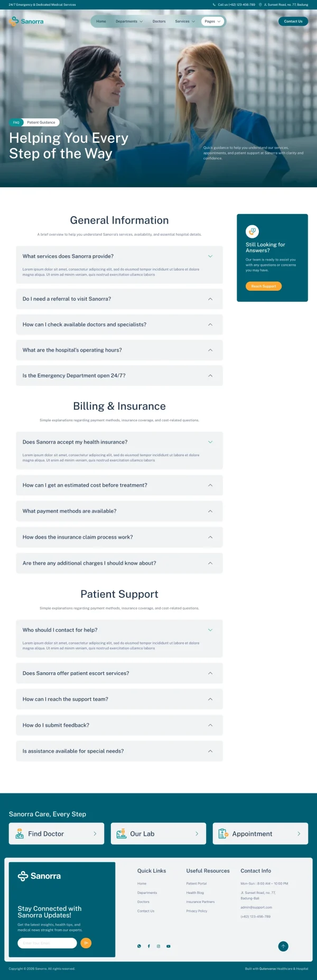
Task: Click the orange newsletter send icon
Action: point(86,943)
